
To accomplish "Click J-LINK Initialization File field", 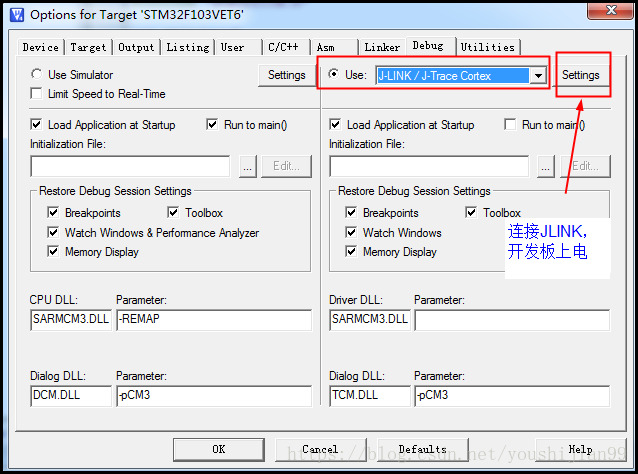I will pyautogui.click(x=429, y=166).
